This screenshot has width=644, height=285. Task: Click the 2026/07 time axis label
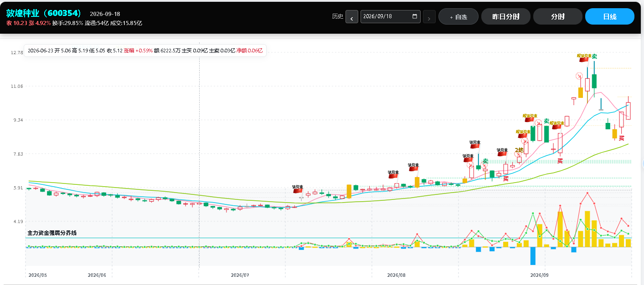pos(240,275)
